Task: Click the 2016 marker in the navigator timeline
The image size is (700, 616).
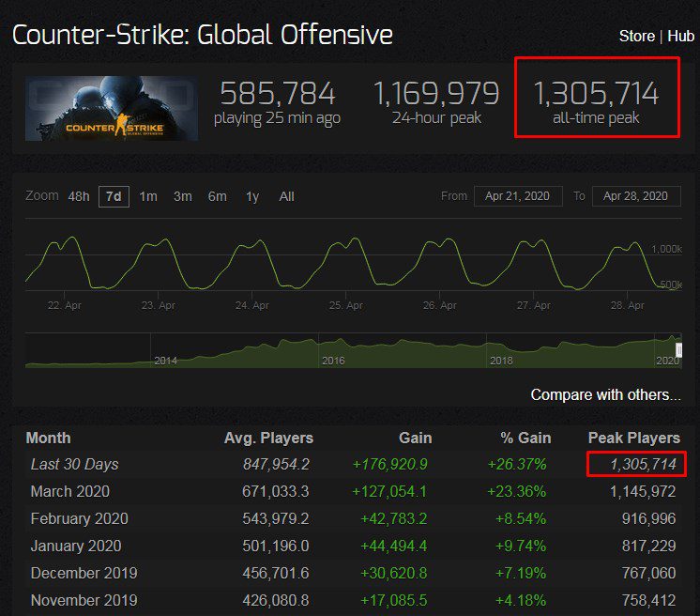Action: (x=333, y=361)
